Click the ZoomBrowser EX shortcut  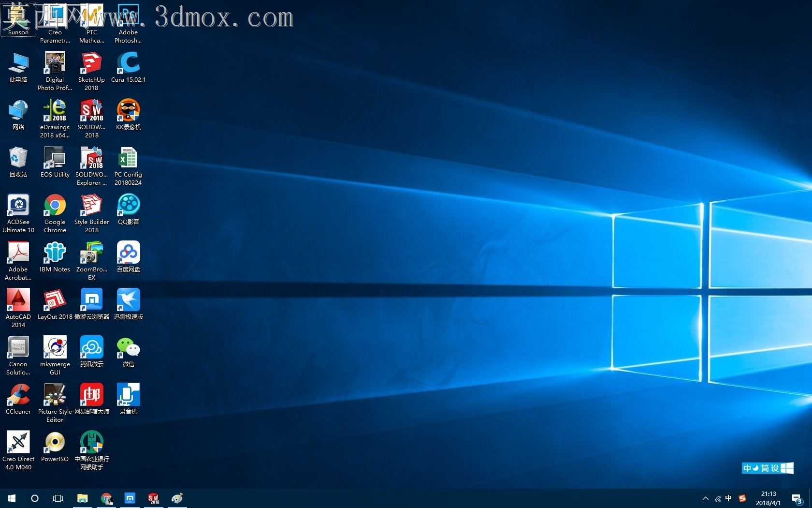[x=92, y=261]
